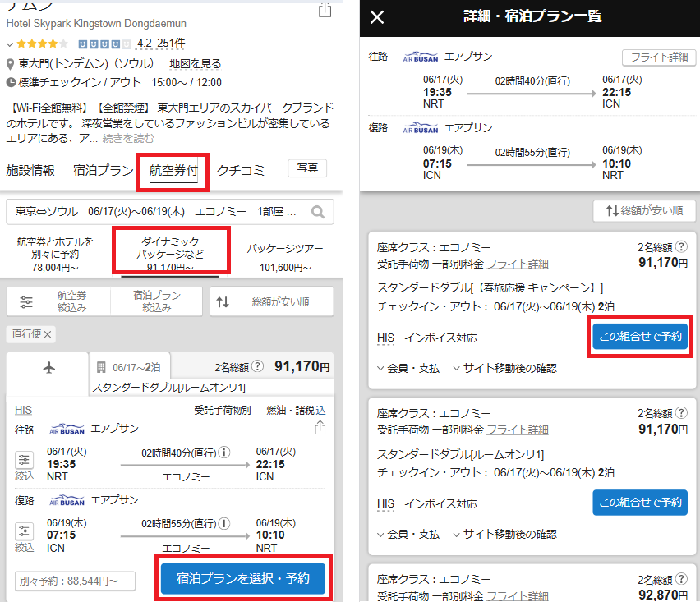
Task: Open the 総額が安い順 sort dropdown in the right panel
Action: tap(644, 211)
